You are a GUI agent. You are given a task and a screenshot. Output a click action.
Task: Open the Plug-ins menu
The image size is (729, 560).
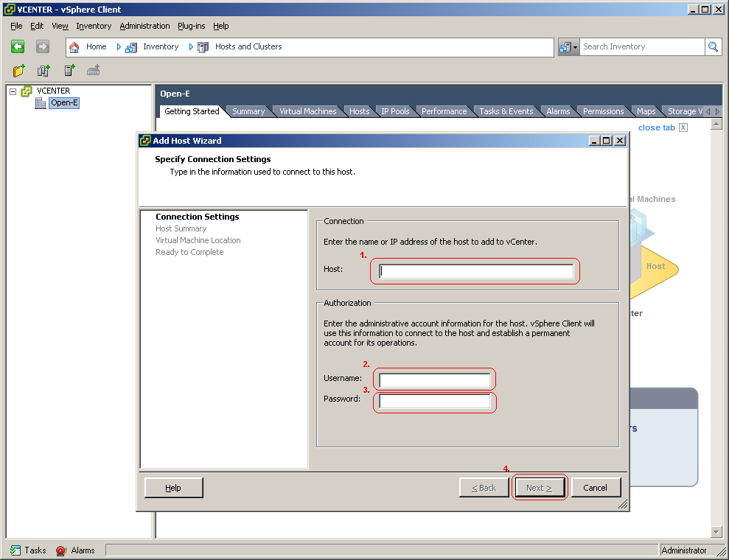tap(191, 26)
